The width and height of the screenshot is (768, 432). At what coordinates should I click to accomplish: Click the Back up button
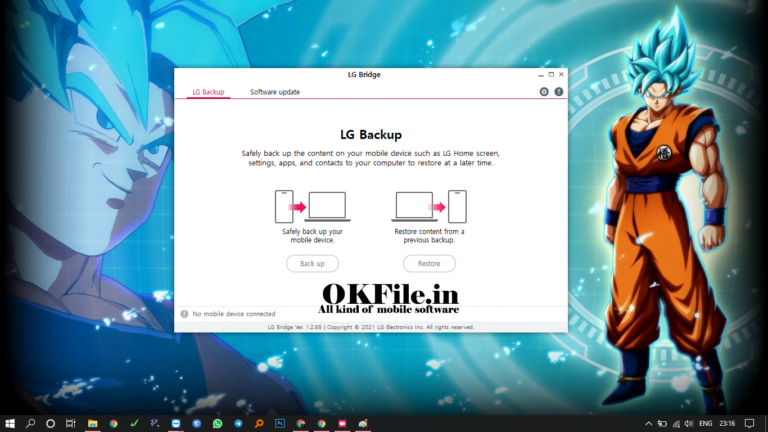pos(312,264)
